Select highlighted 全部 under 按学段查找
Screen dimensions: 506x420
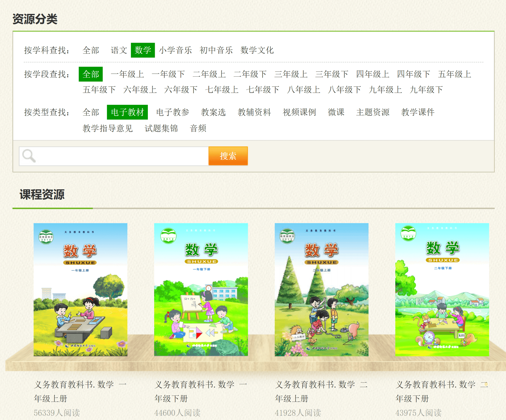click(91, 74)
